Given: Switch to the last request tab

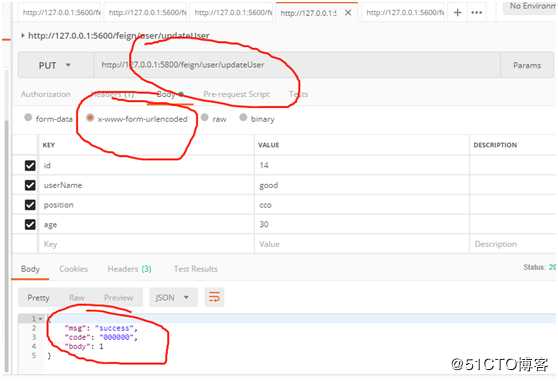Looking at the screenshot, I should pyautogui.click(x=404, y=12).
